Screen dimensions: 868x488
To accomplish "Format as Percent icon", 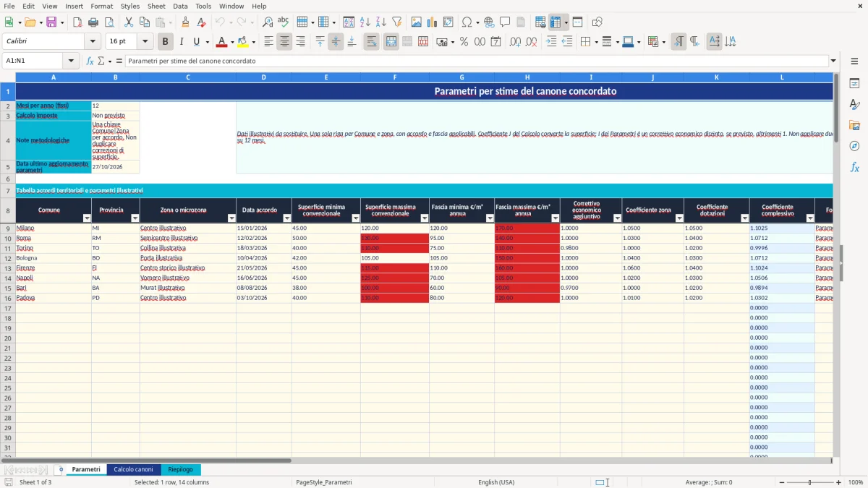I will pyautogui.click(x=464, y=42).
